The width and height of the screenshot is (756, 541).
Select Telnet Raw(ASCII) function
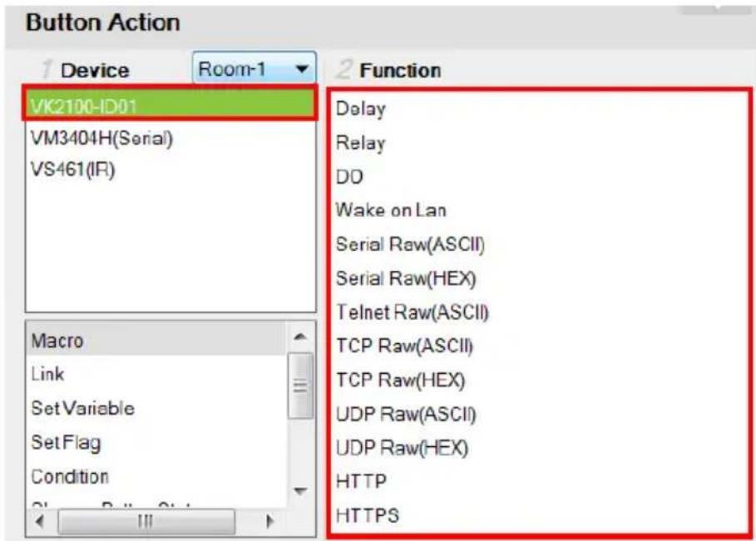[x=413, y=312]
